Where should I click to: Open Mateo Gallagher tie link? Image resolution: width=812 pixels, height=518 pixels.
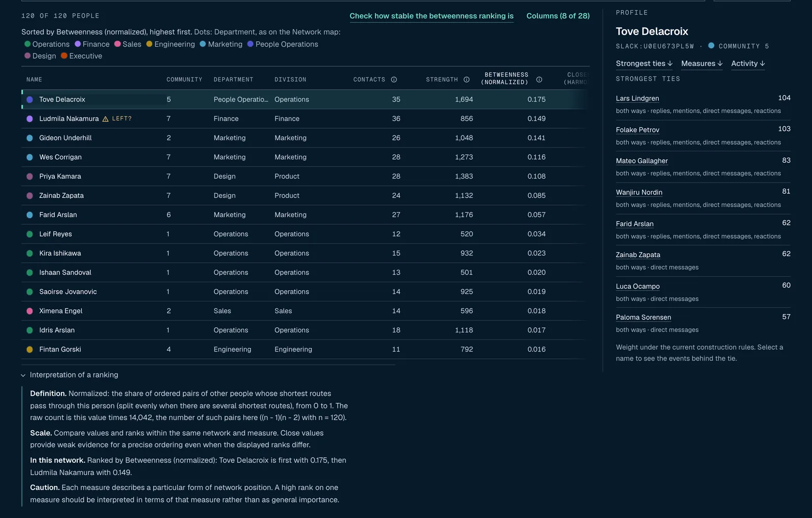(641, 161)
